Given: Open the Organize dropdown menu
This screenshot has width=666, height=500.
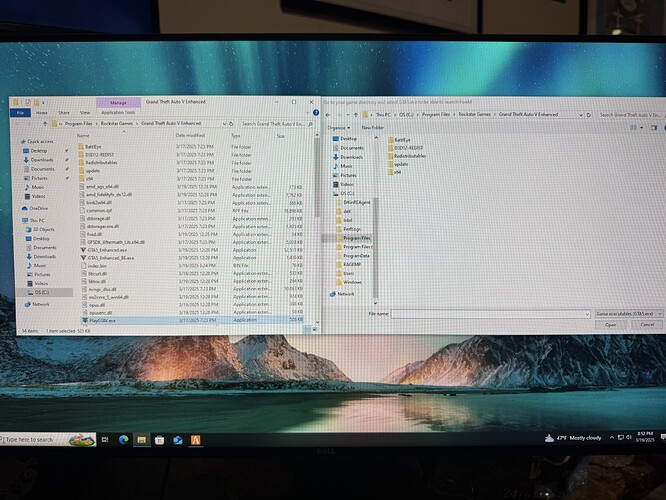Looking at the screenshot, I should click(339, 127).
